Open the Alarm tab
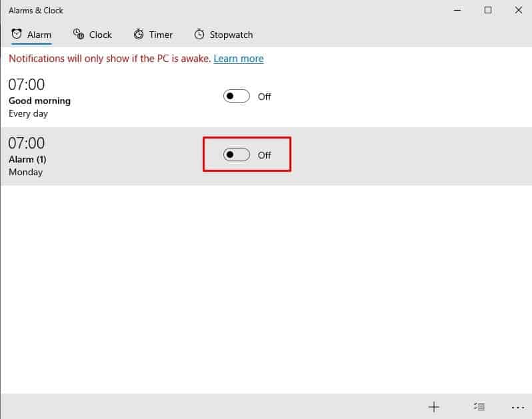This screenshot has height=419, width=532. [31, 35]
